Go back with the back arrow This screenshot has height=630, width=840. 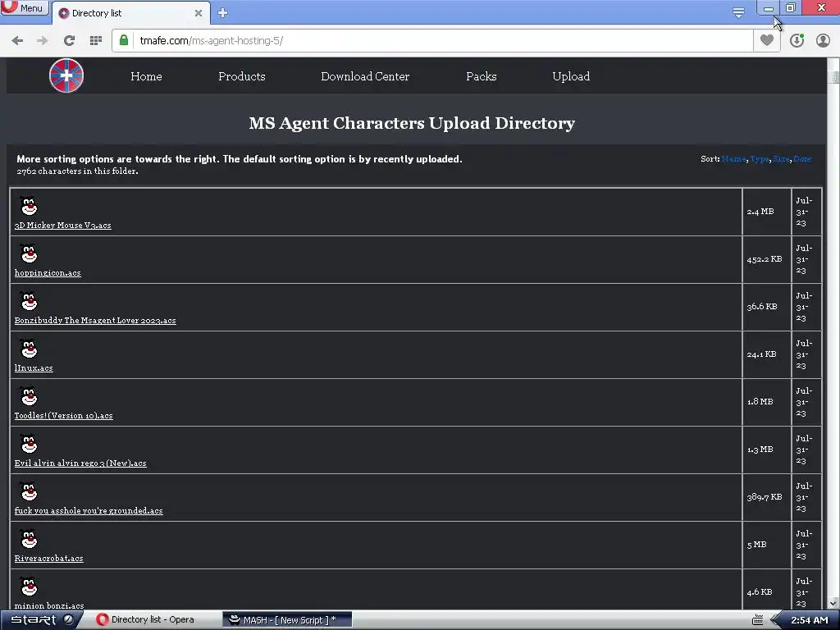pos(17,41)
